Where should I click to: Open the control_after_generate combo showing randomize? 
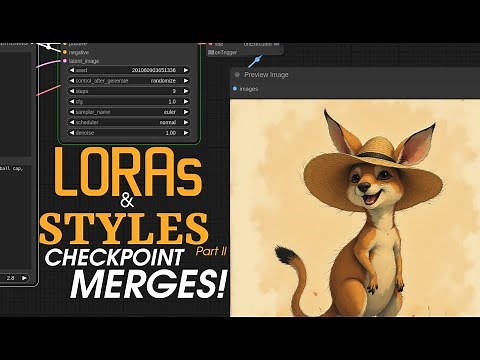pos(129,81)
